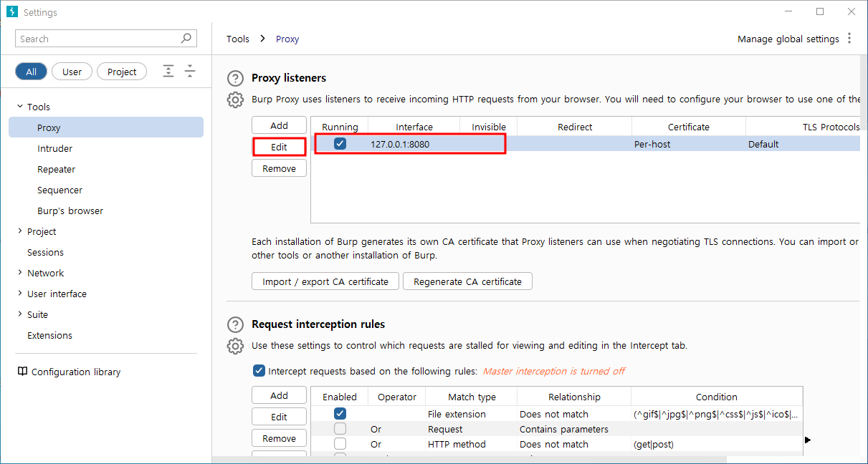Click the Operator column header
868x464 pixels.
click(x=396, y=397)
